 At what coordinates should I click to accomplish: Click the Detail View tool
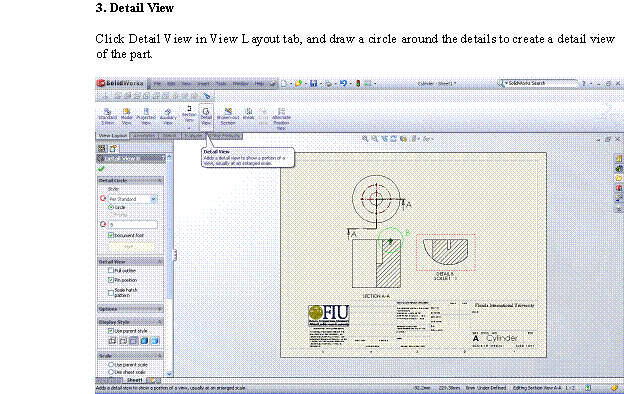tap(206, 116)
